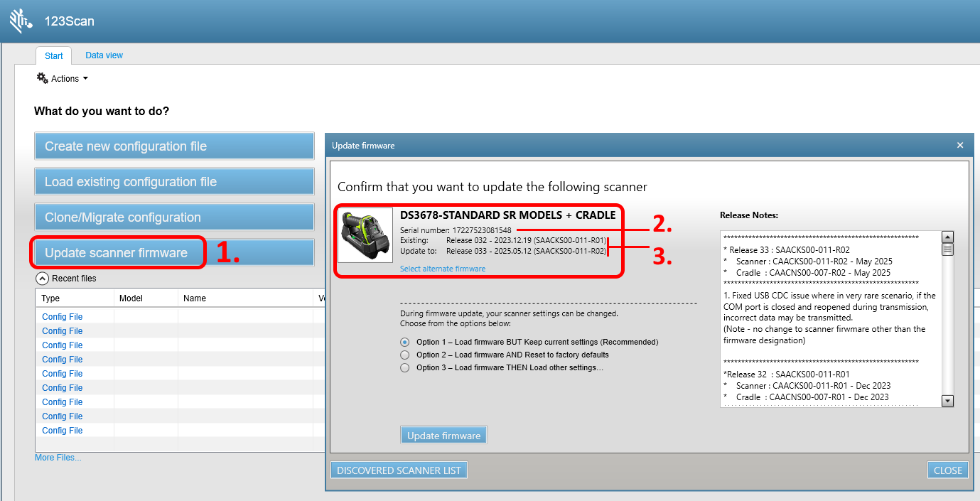Click release notes scrollbar down arrow
This screenshot has height=501, width=980.
(947, 402)
